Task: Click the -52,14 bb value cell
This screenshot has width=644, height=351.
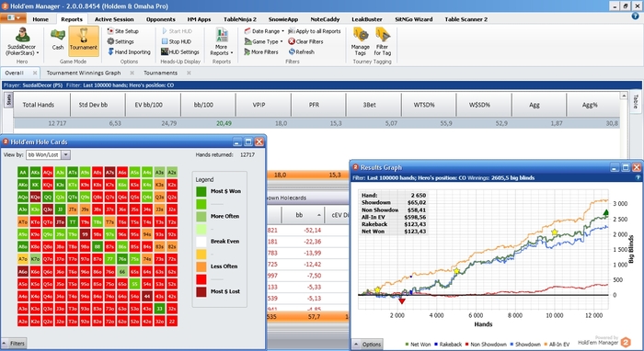Action: [x=313, y=231]
